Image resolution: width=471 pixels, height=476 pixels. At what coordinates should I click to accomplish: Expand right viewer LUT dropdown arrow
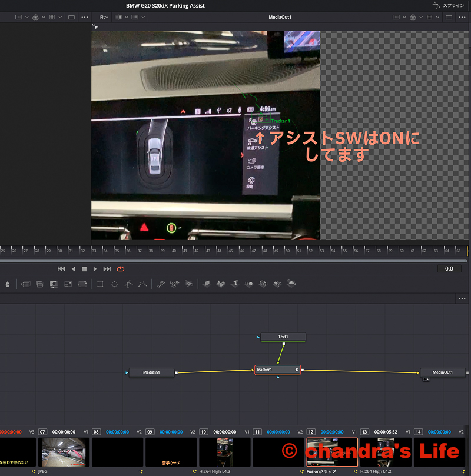coord(437,17)
